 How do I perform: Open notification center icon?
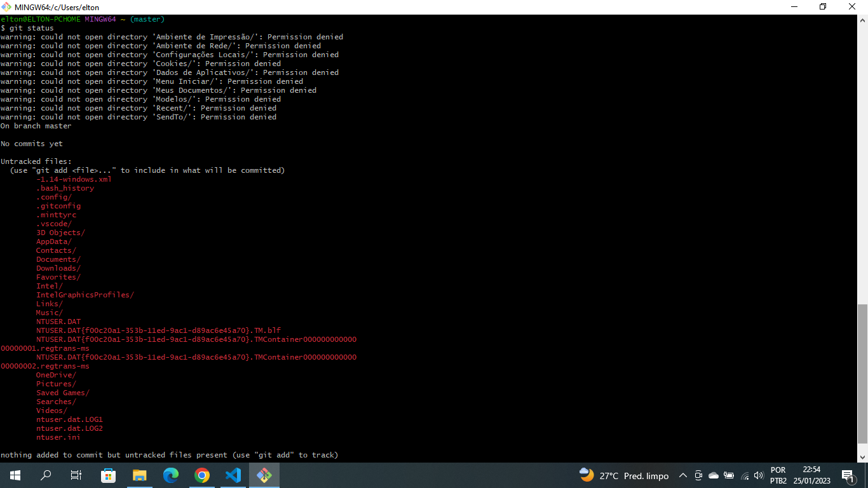(848, 475)
